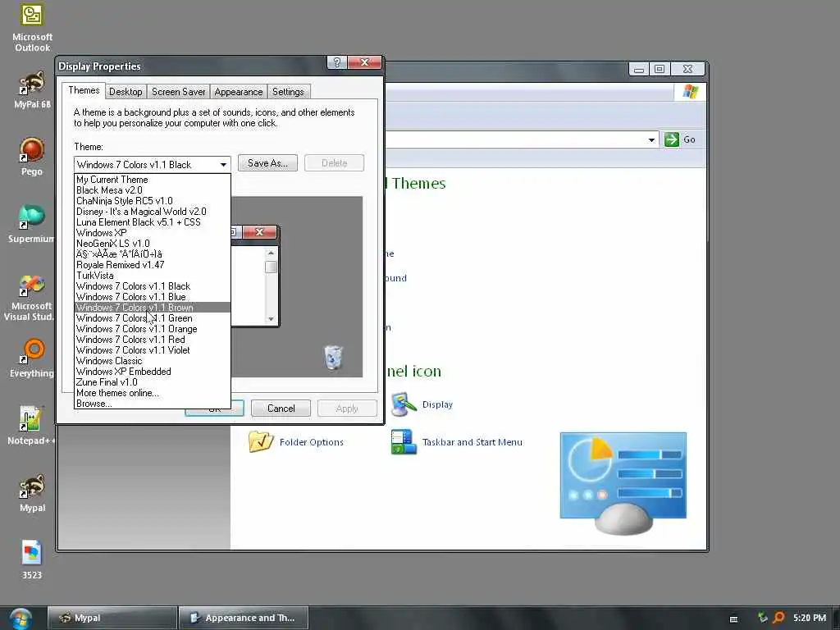The image size is (840, 630).
Task: Select Windows 7 Colors v1.1 Blue
Action: [153, 297]
